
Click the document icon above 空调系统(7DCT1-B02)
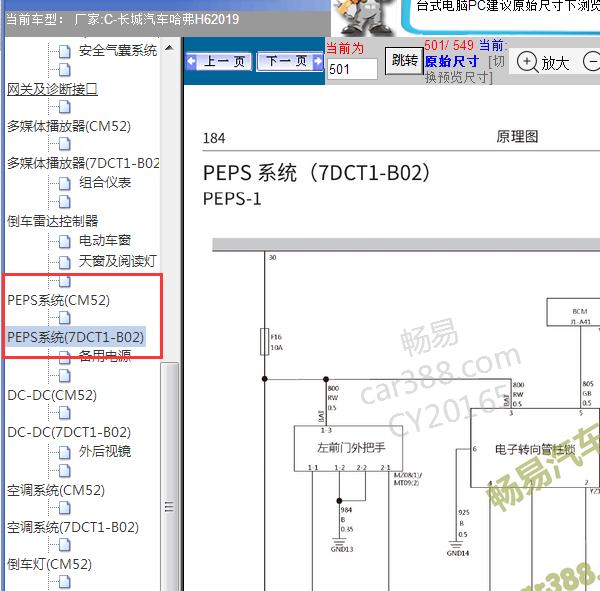(65, 508)
